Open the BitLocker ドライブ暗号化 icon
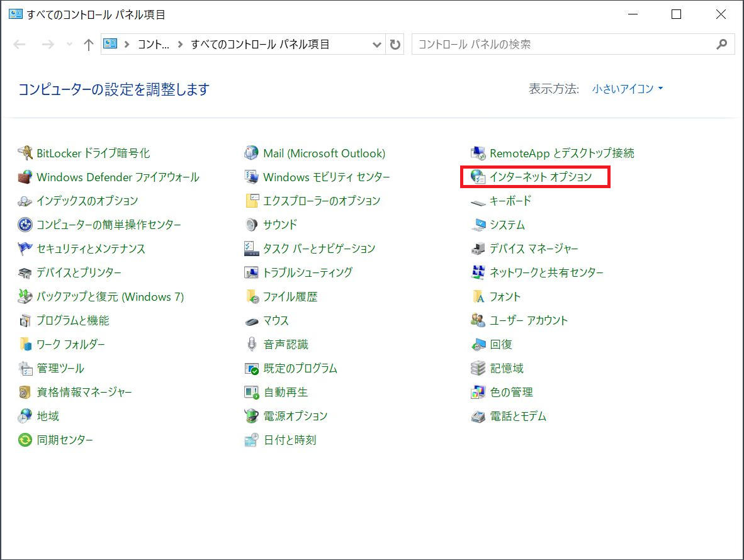744x560 pixels. pos(25,153)
